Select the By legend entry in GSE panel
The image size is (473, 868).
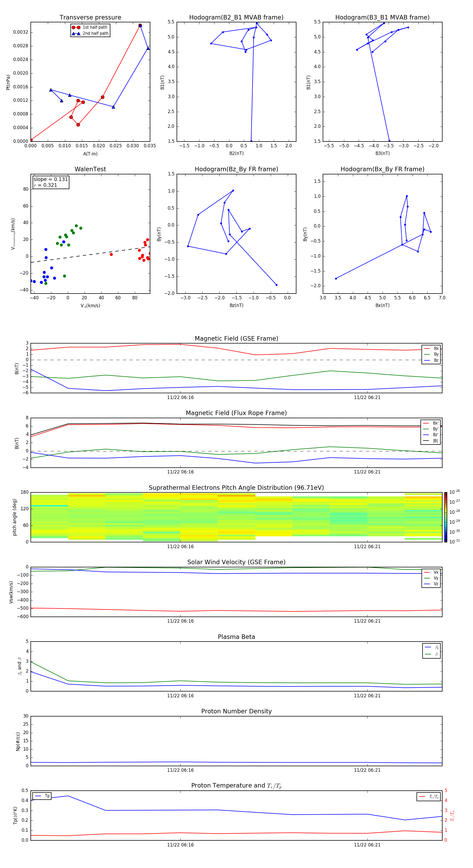coord(431,354)
